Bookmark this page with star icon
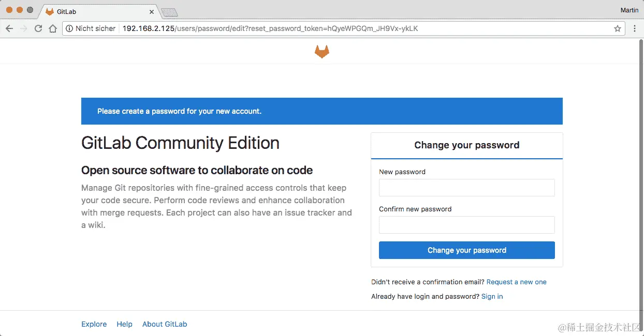This screenshot has width=644, height=336. coord(617,29)
